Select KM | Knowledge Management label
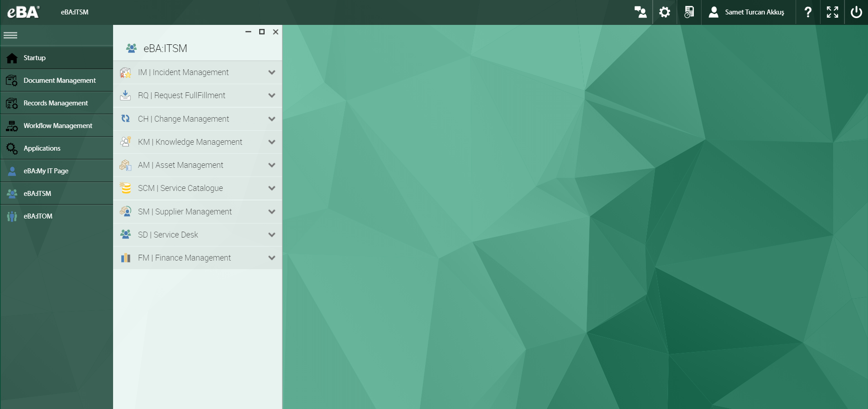 tap(190, 142)
